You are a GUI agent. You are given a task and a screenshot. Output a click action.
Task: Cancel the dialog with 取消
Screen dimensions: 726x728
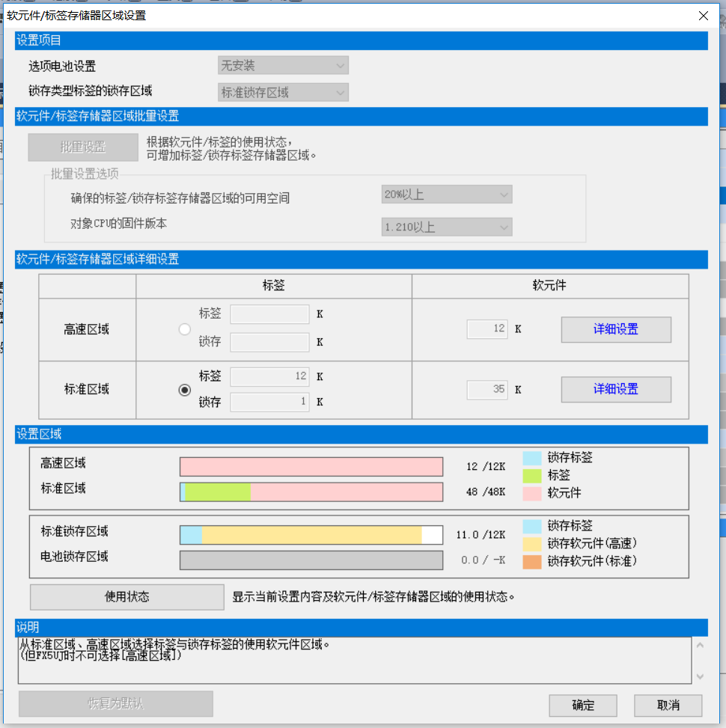[x=668, y=706]
